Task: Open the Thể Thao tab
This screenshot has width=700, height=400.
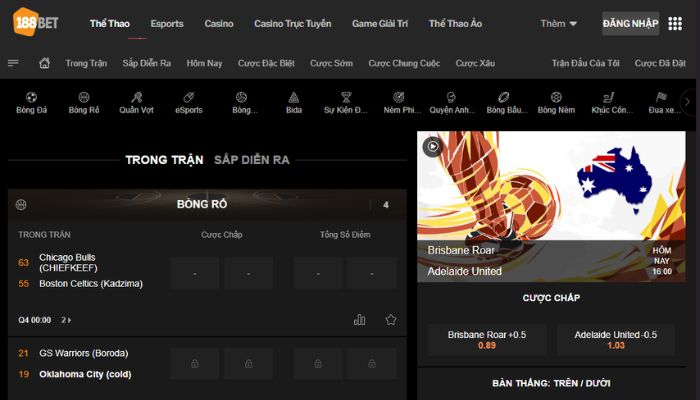Action: 110,24
